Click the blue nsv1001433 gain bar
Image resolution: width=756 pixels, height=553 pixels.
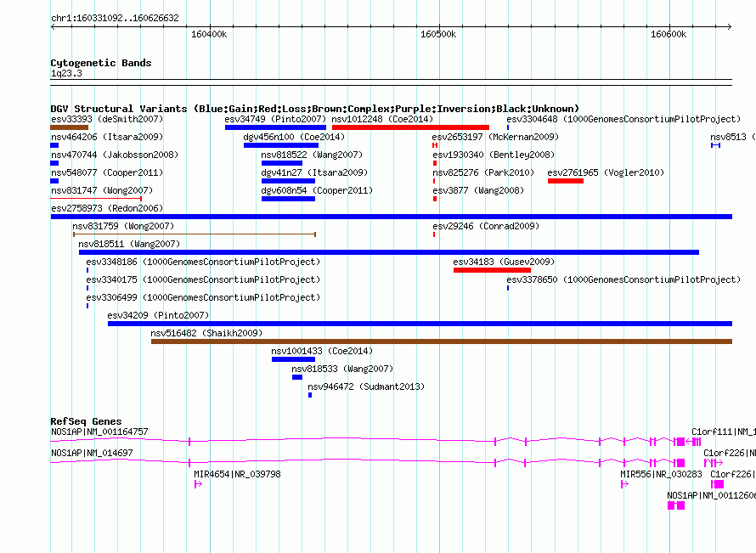point(294,359)
